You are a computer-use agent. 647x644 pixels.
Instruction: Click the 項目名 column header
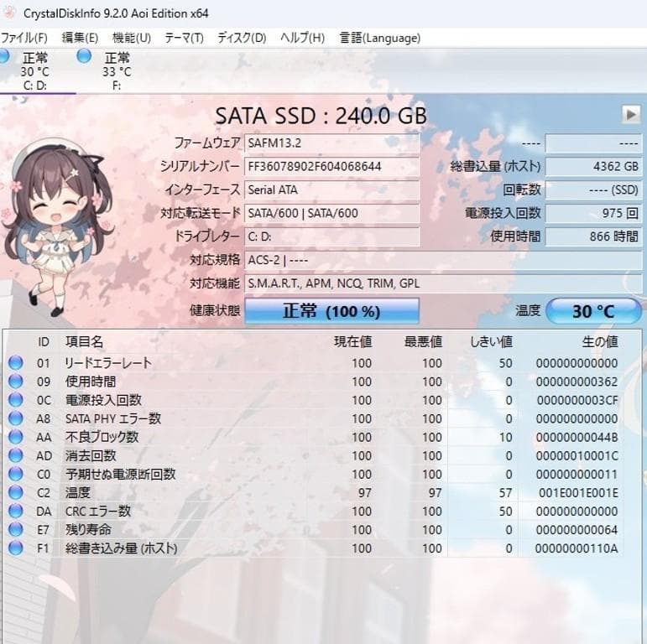coord(84,342)
